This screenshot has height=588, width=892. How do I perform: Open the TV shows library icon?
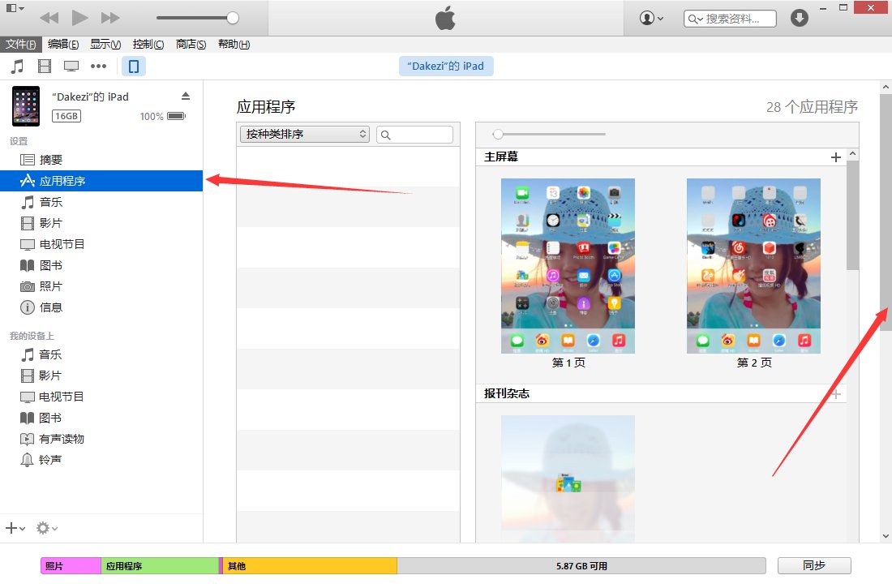point(71,67)
